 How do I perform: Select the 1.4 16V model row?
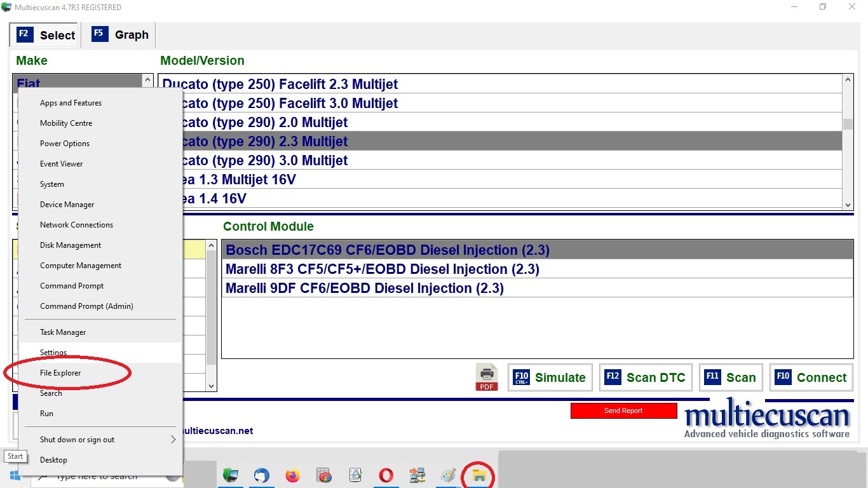point(501,198)
